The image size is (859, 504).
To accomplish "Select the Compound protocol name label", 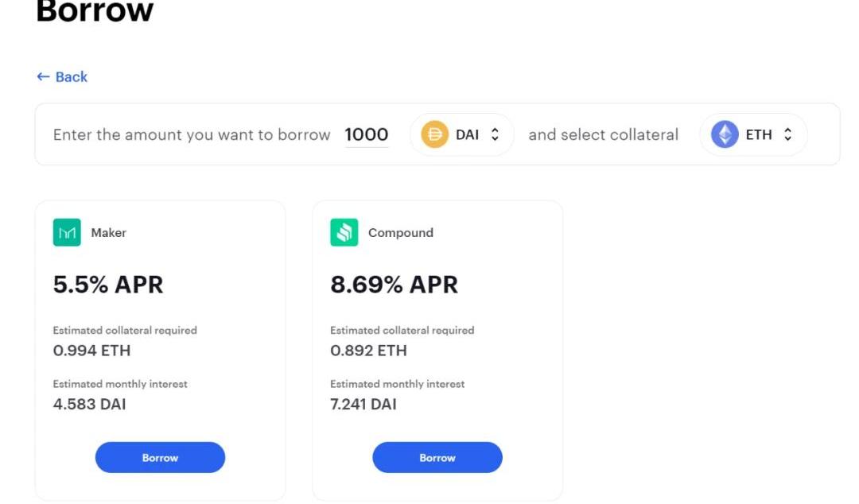I will 400,233.
